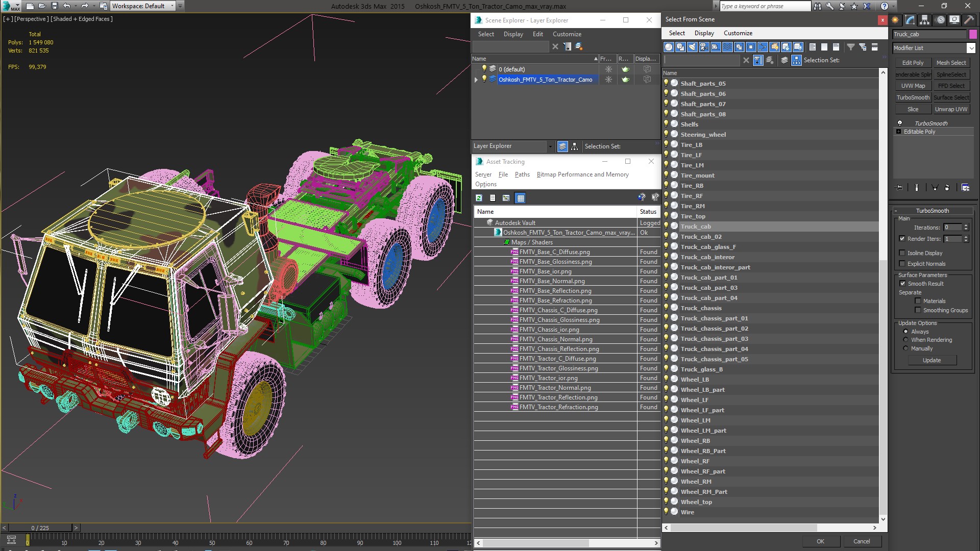This screenshot has height=551, width=980.
Task: Collapse the TurboSmooth rollout header
Action: tap(932, 211)
